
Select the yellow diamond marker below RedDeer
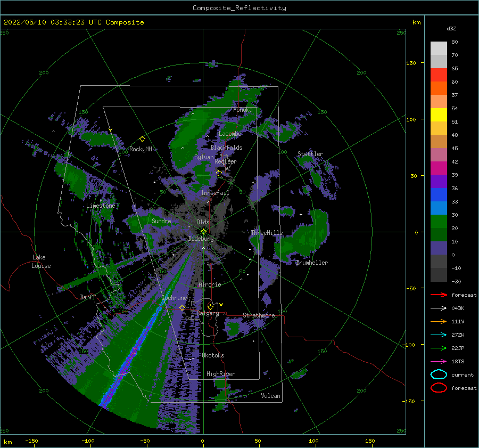click(219, 173)
